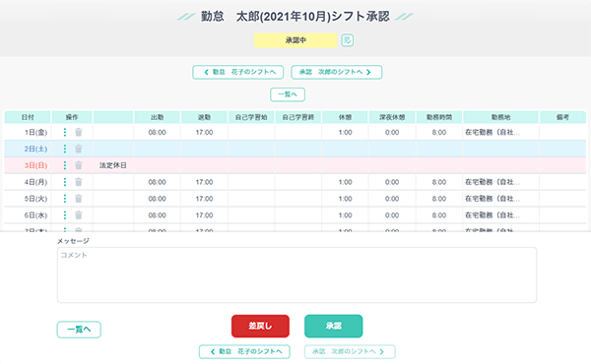The width and height of the screenshot is (591, 364).
Task: Click the 退勤 column header
Action: pyautogui.click(x=204, y=117)
